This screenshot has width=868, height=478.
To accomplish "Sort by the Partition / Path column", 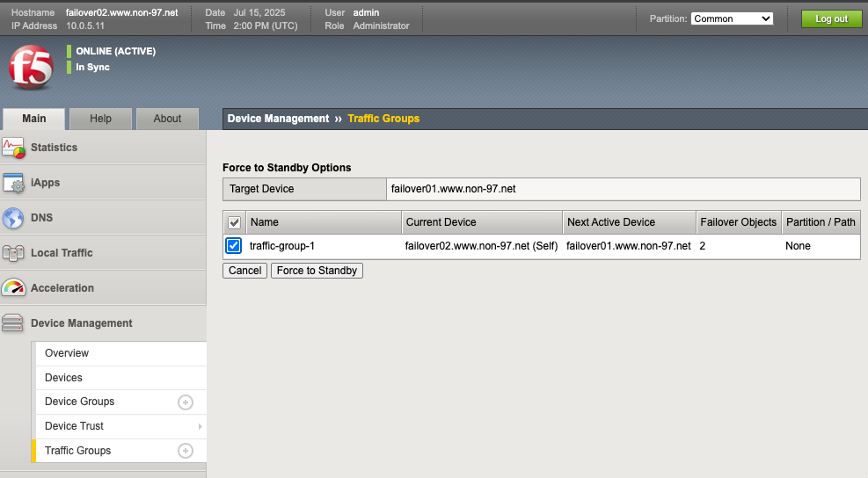I will click(x=821, y=222).
